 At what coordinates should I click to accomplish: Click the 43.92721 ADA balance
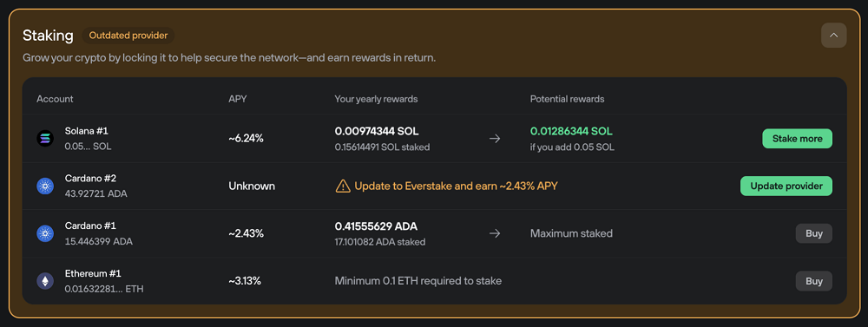click(95, 194)
